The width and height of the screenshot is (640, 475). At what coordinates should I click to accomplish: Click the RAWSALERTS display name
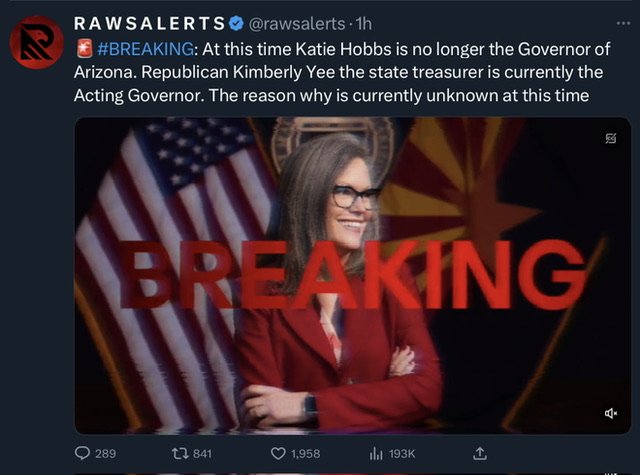click(149, 24)
